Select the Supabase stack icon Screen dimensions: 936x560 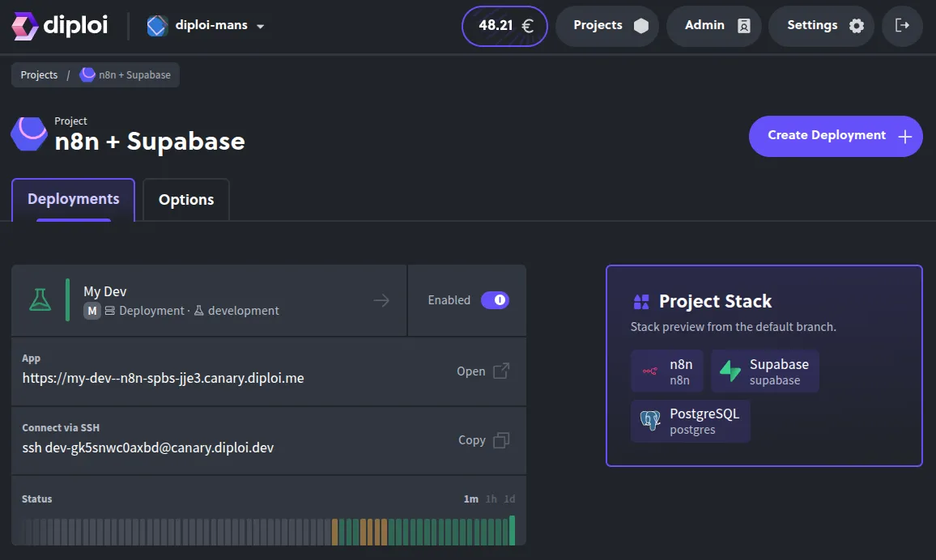(x=730, y=371)
